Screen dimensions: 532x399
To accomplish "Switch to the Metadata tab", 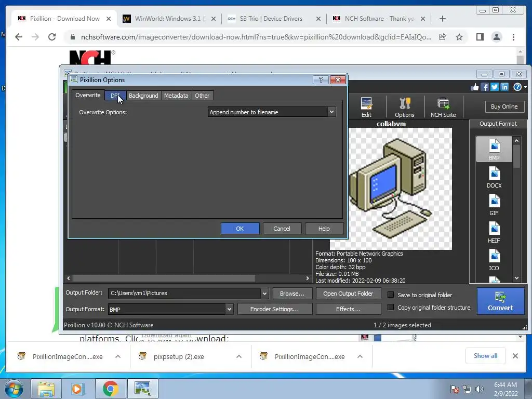I will (176, 96).
